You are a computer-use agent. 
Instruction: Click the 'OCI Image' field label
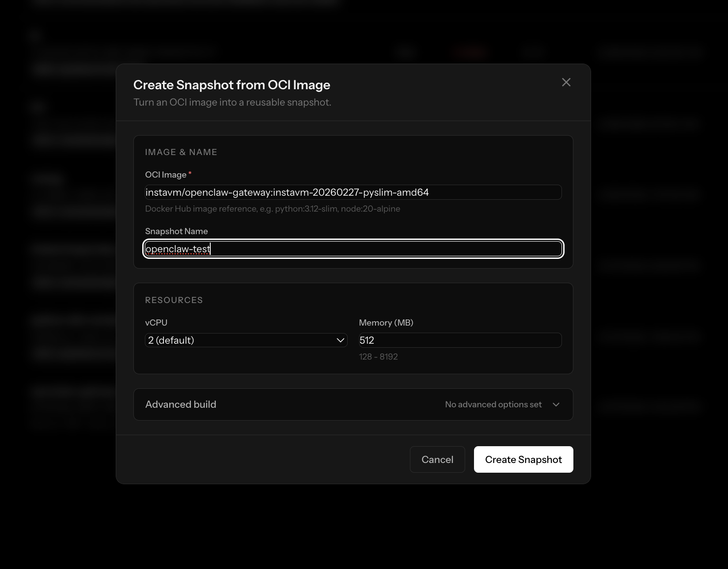166,175
